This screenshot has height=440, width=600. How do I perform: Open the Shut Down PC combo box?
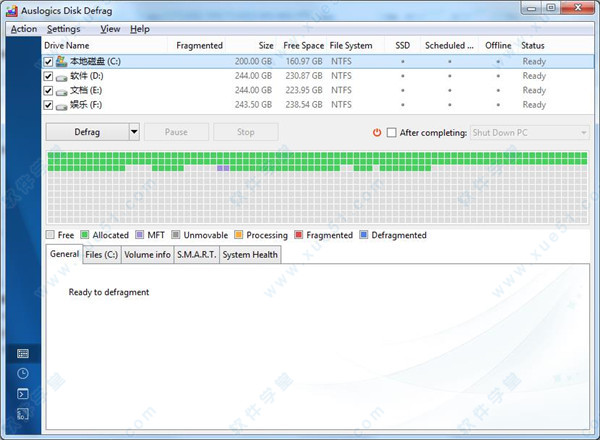[530, 133]
